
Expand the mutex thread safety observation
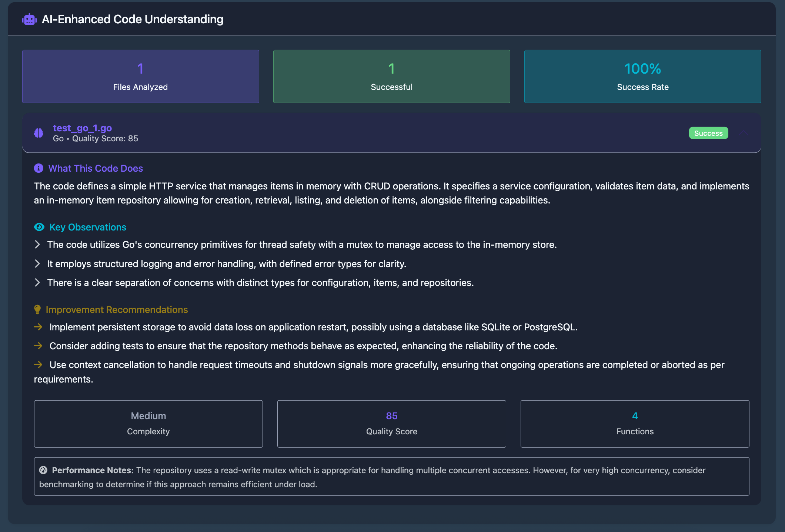point(37,245)
